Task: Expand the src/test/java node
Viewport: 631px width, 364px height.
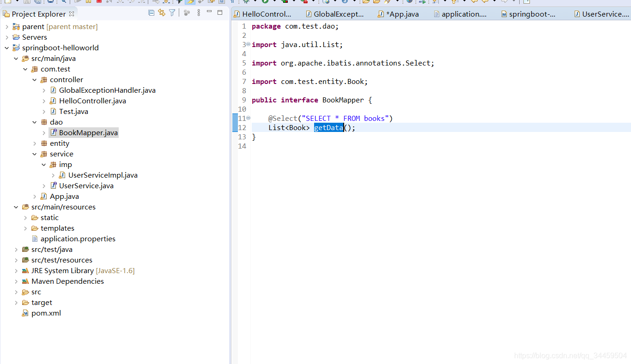Action: 16,250
